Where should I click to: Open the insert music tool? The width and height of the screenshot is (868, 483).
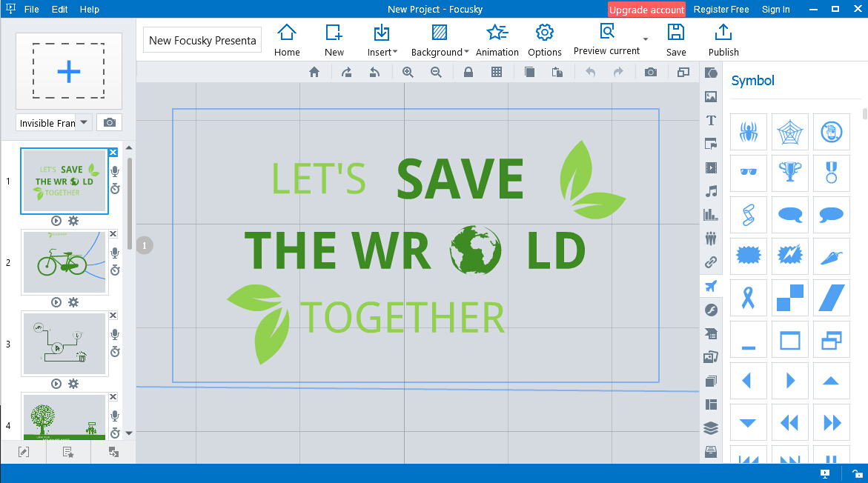[x=711, y=191]
